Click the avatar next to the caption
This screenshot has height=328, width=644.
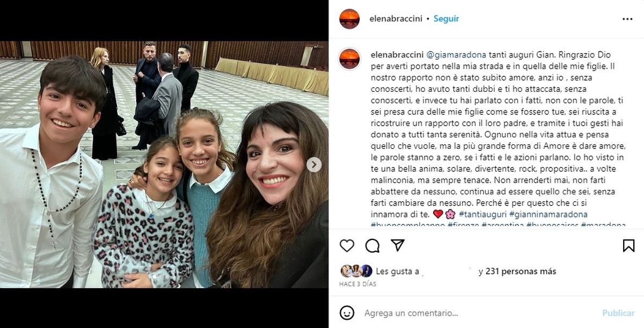coord(349,58)
